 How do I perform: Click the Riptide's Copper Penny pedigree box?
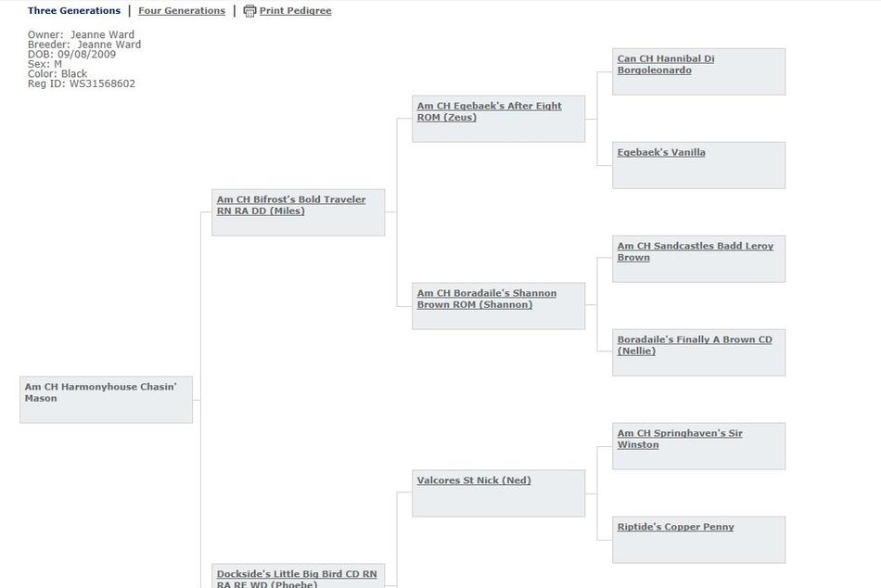click(x=698, y=540)
